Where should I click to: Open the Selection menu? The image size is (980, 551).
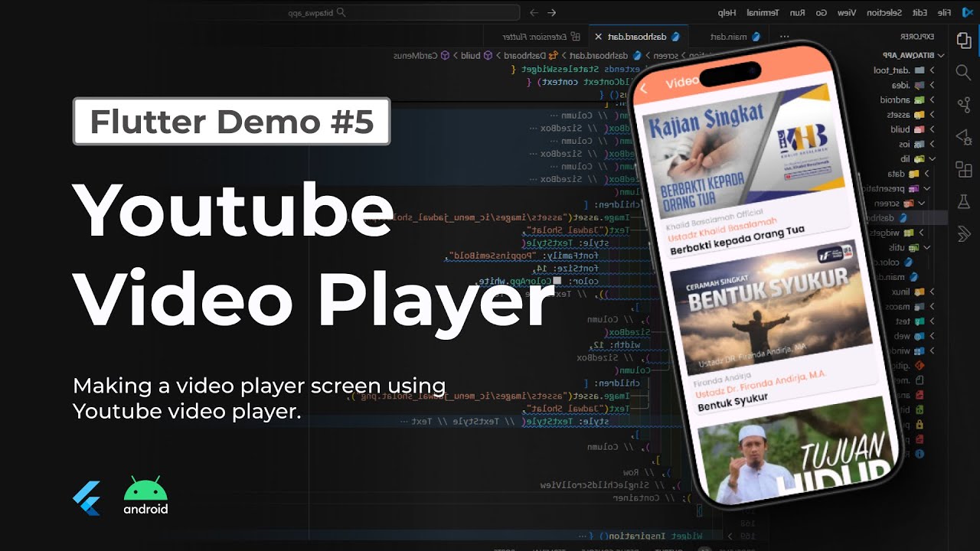click(x=885, y=12)
